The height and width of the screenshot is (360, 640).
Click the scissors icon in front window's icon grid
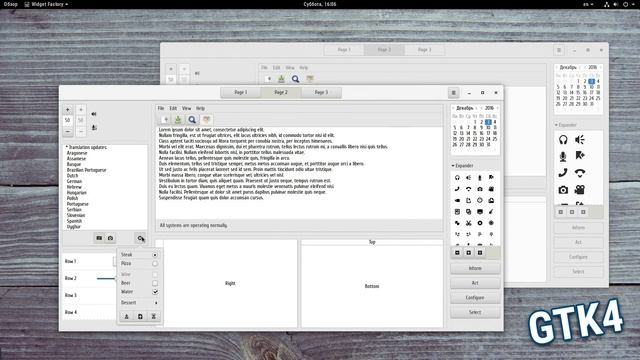pyautogui.click(x=469, y=223)
